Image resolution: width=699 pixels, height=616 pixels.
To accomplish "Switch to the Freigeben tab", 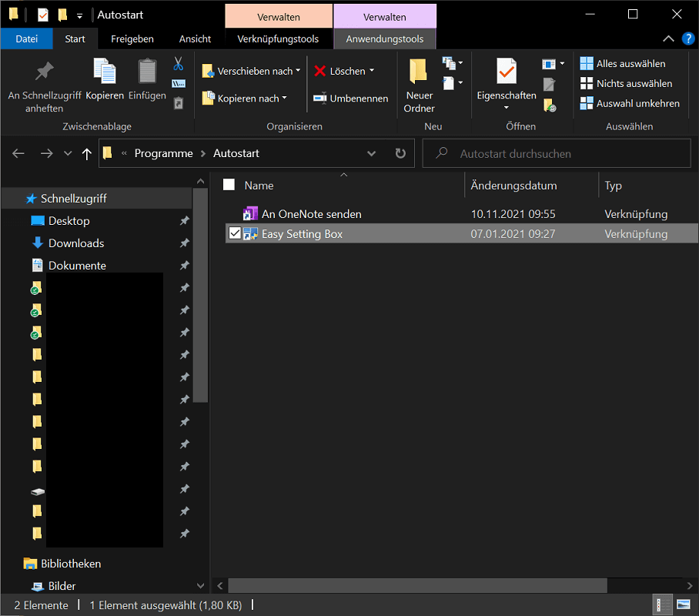I will pyautogui.click(x=132, y=38).
